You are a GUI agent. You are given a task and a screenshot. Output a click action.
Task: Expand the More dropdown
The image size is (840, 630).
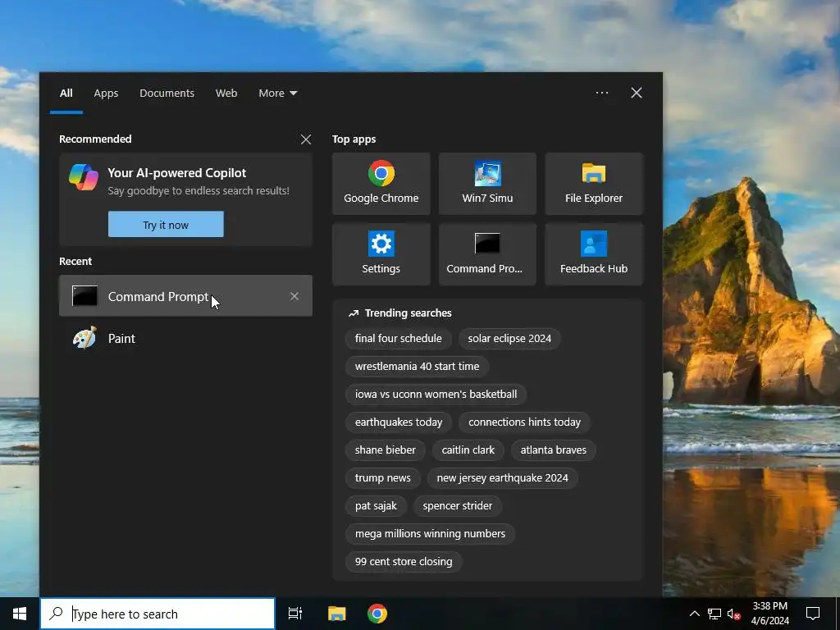tap(277, 94)
